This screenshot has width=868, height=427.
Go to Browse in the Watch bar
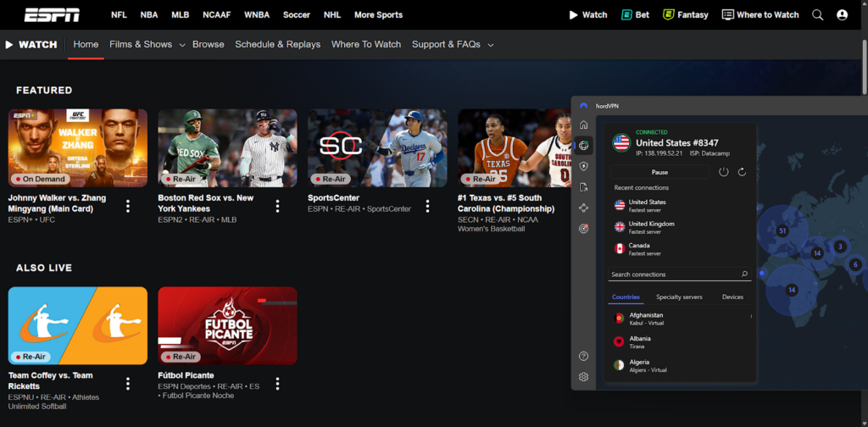[209, 44]
